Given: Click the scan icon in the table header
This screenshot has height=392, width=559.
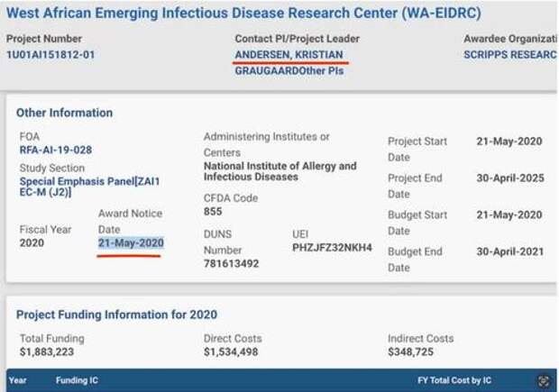Looking at the screenshot, I should coord(543,381).
